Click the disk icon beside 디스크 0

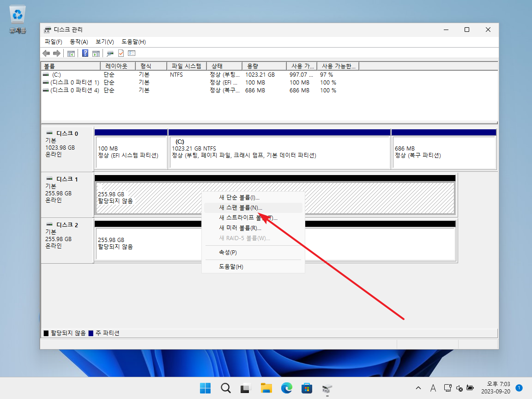click(x=49, y=133)
